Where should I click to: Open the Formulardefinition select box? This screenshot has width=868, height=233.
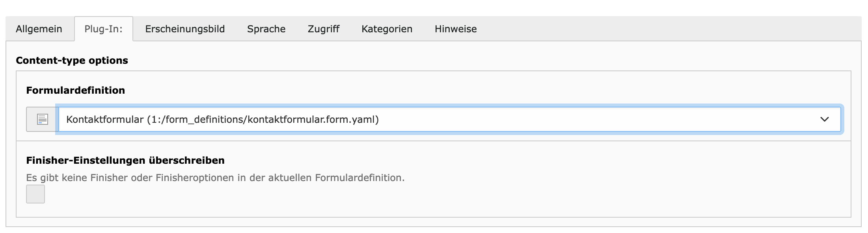click(x=449, y=119)
